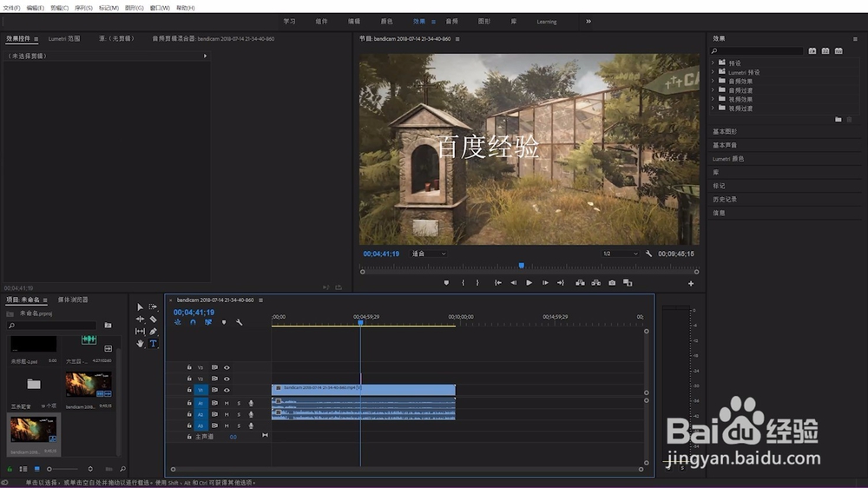Click the Mark In bracket button

463,283
